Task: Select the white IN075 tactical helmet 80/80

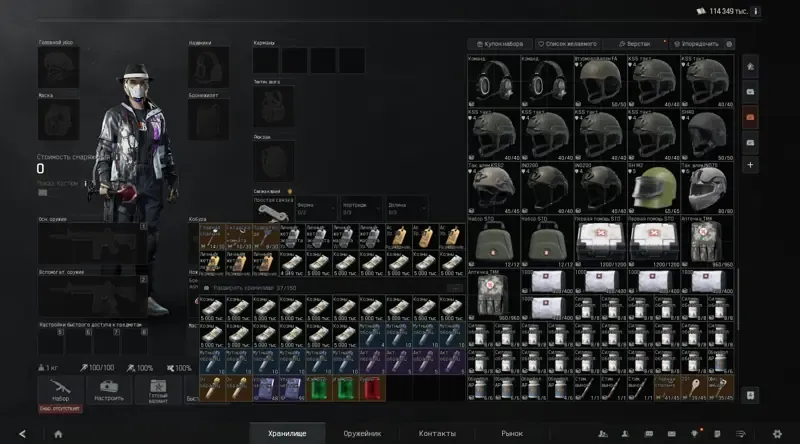Action: [707, 188]
